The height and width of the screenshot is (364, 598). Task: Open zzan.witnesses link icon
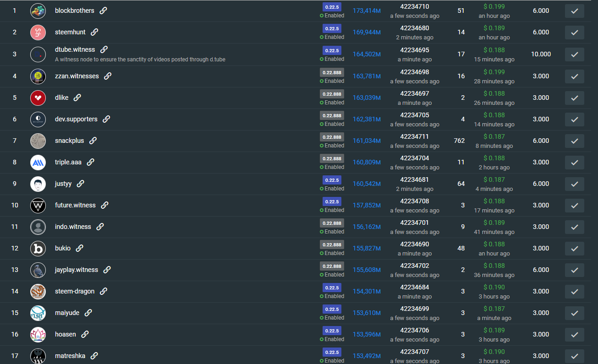108,76
